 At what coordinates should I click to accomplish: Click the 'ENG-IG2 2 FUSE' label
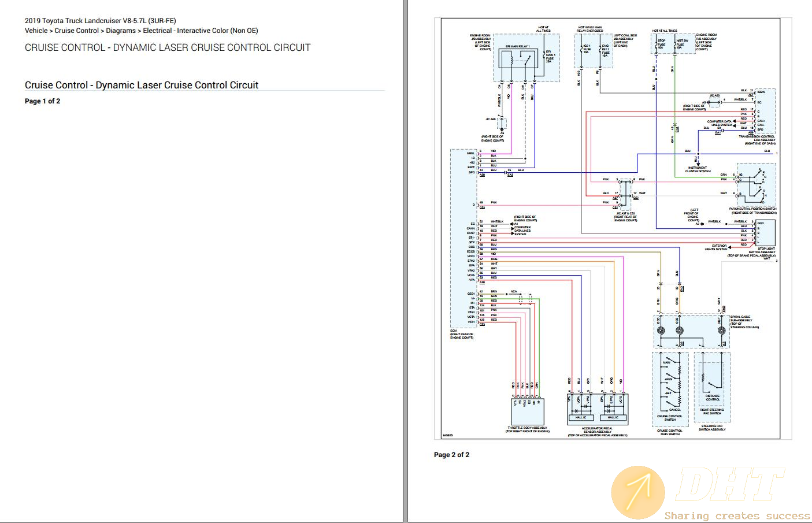pos(605,50)
